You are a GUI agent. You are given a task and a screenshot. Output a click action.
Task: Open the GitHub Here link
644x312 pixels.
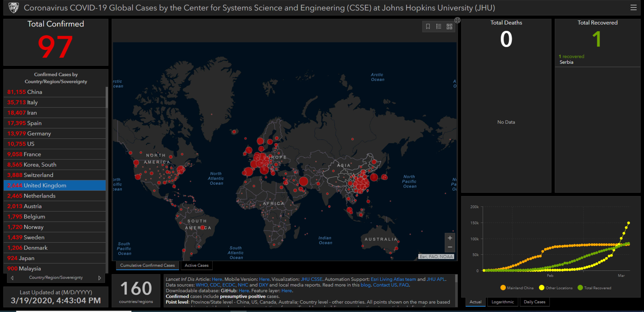tap(244, 291)
